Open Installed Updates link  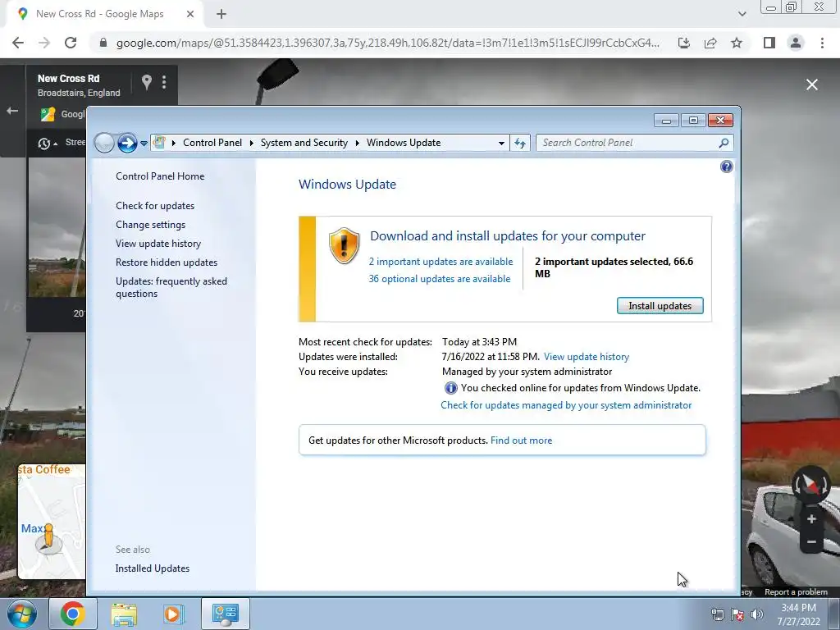[152, 568]
